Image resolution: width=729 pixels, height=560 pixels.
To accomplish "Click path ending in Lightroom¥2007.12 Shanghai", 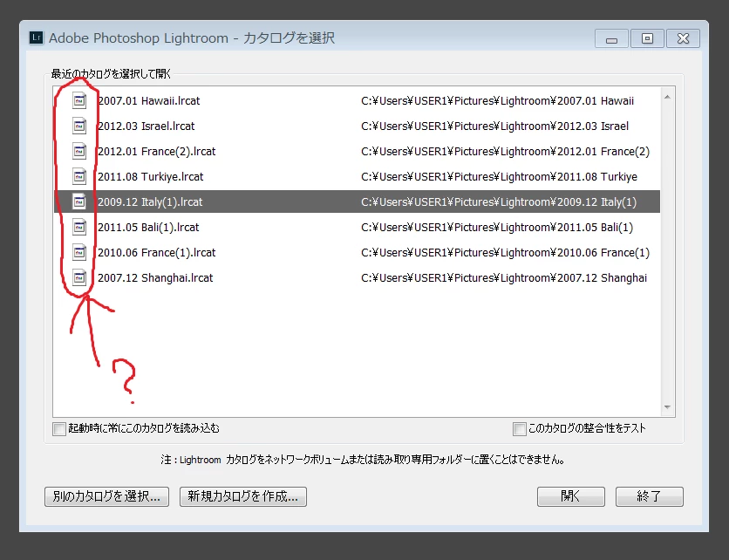I will 504,278.
